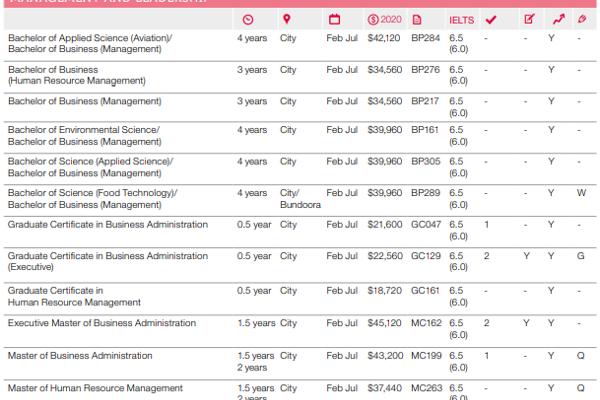
Task: Click the clock duration column icon
Action: tap(248, 19)
